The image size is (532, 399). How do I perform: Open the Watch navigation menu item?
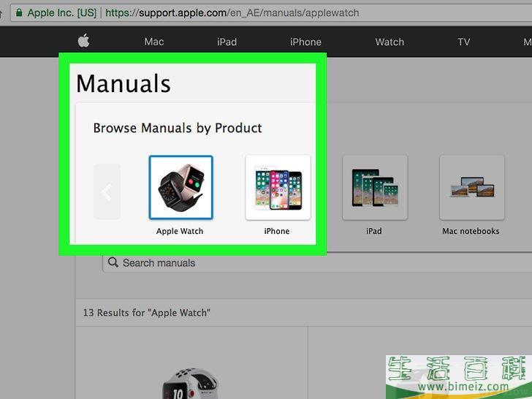tap(389, 42)
